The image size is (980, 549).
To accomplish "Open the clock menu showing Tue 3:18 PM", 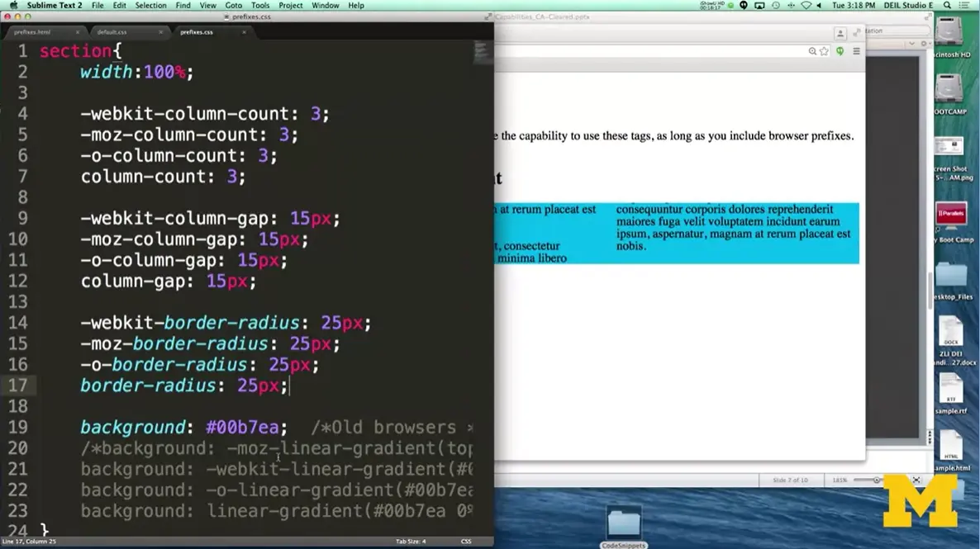I will click(856, 5).
